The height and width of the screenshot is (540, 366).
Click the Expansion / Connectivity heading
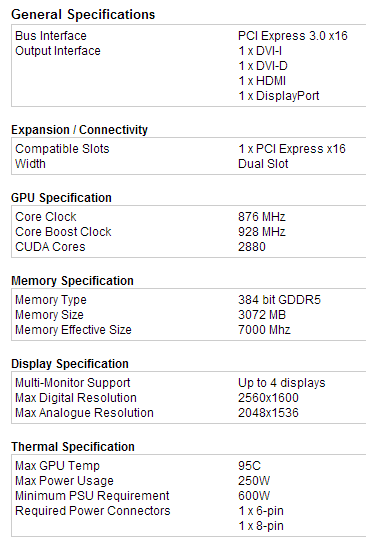point(80,130)
